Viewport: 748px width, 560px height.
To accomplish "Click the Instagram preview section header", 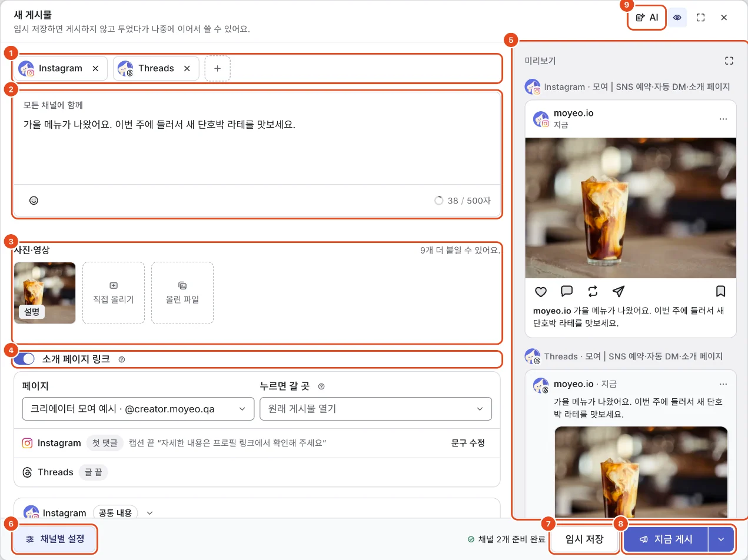I will (627, 86).
